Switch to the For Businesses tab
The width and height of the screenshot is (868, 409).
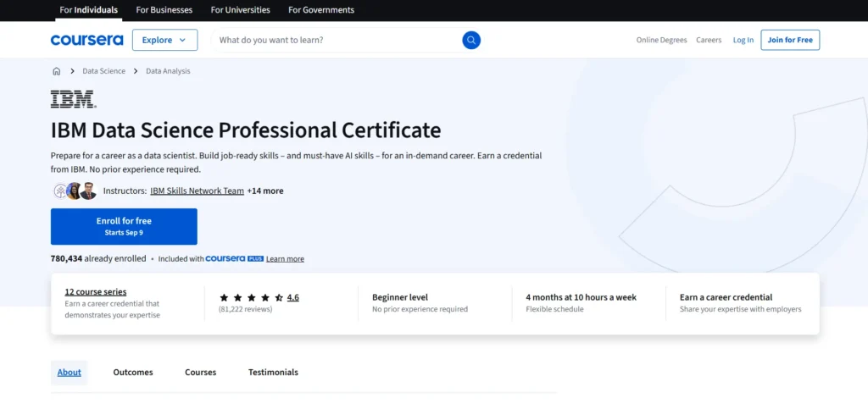point(164,10)
